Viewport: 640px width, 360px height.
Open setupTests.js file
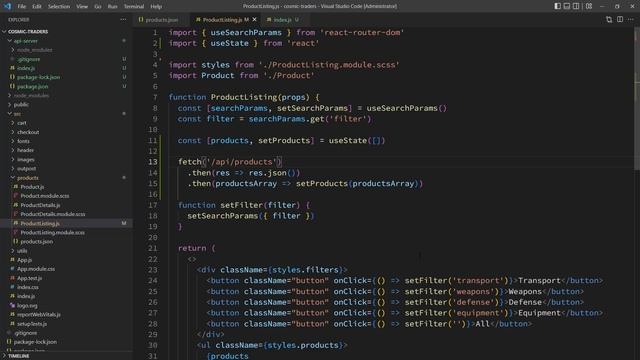point(32,324)
